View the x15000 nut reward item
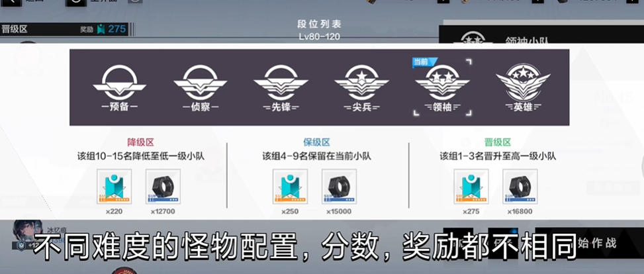Viewport: 644px width, 274px height. coord(339,187)
